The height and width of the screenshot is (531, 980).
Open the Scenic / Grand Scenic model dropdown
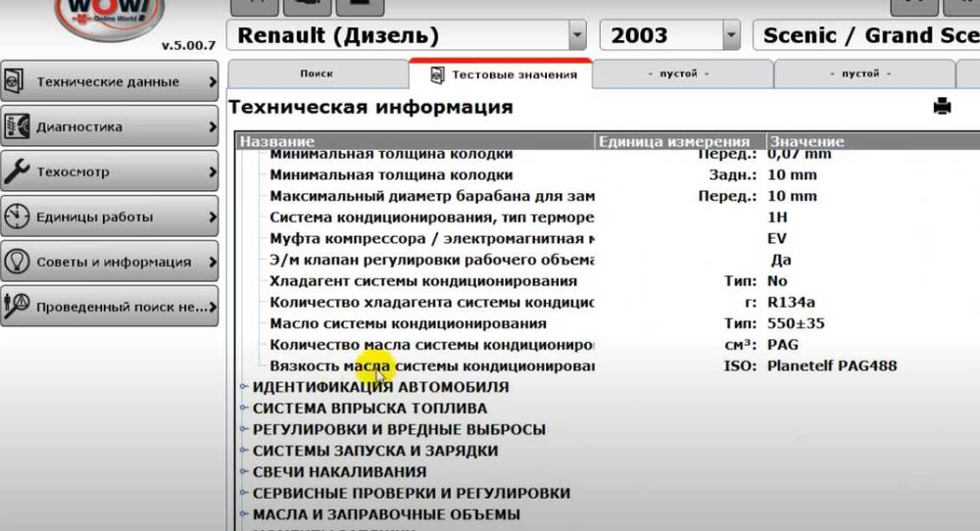point(866,35)
